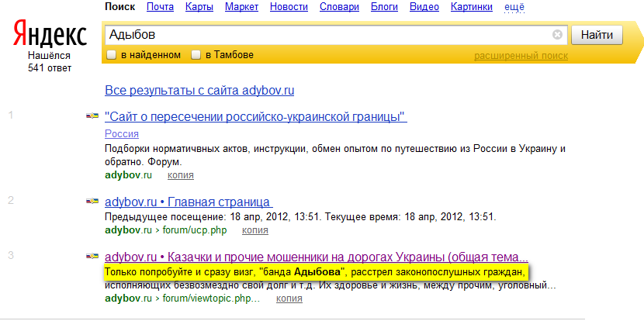644x321 pixels.
Task: Enable the "в найденном" checkbox
Action: pos(112,55)
